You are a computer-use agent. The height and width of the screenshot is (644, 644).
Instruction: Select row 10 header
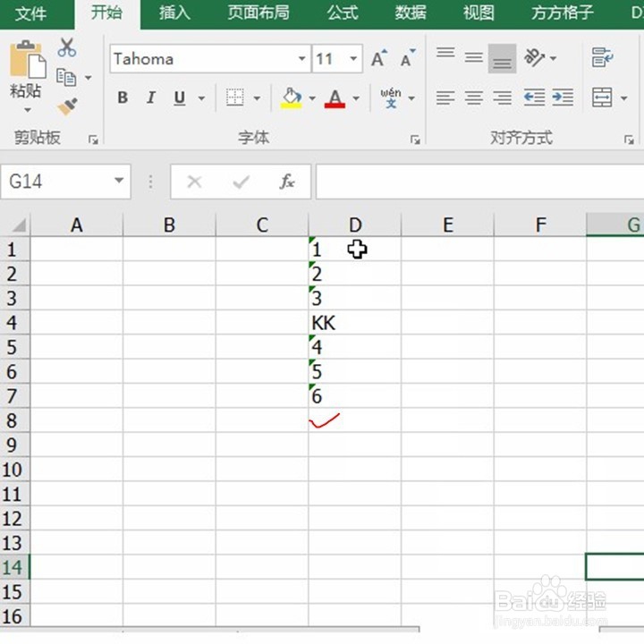click(x=15, y=470)
